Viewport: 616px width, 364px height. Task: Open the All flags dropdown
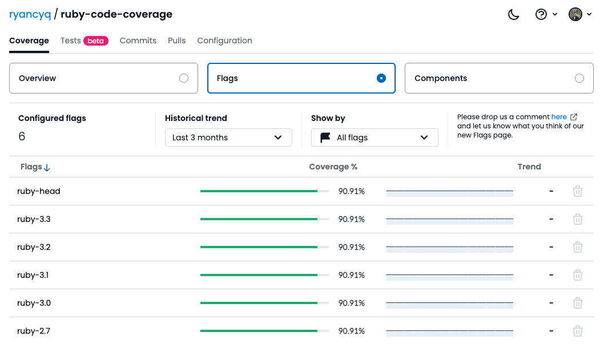click(375, 137)
